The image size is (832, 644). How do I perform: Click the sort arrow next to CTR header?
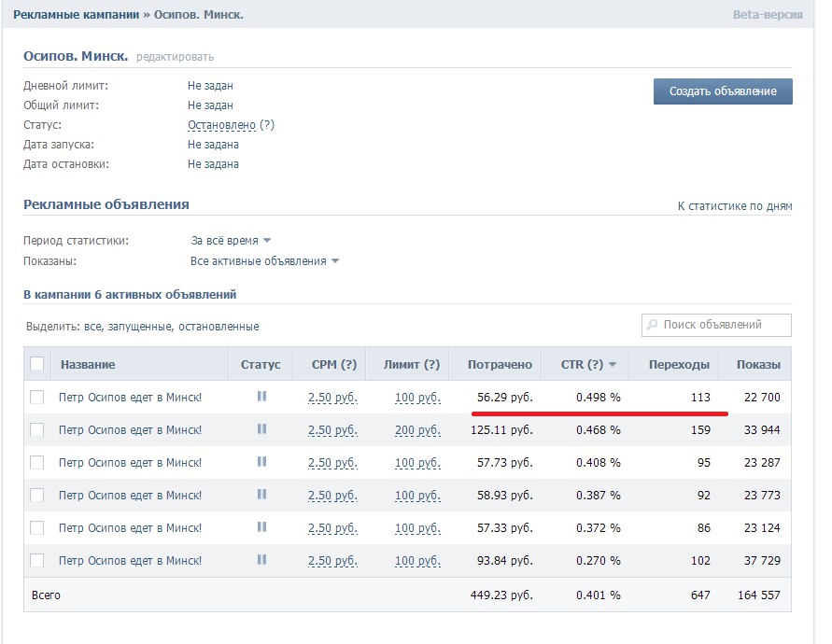pos(613,365)
